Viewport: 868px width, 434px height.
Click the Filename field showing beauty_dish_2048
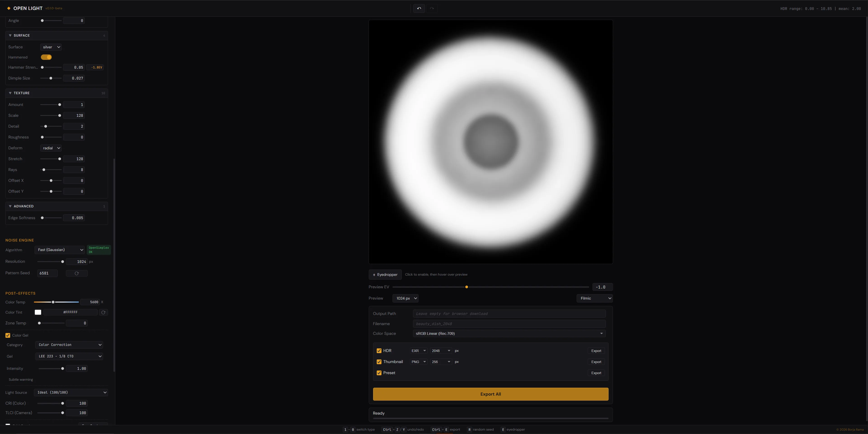pyautogui.click(x=509, y=324)
